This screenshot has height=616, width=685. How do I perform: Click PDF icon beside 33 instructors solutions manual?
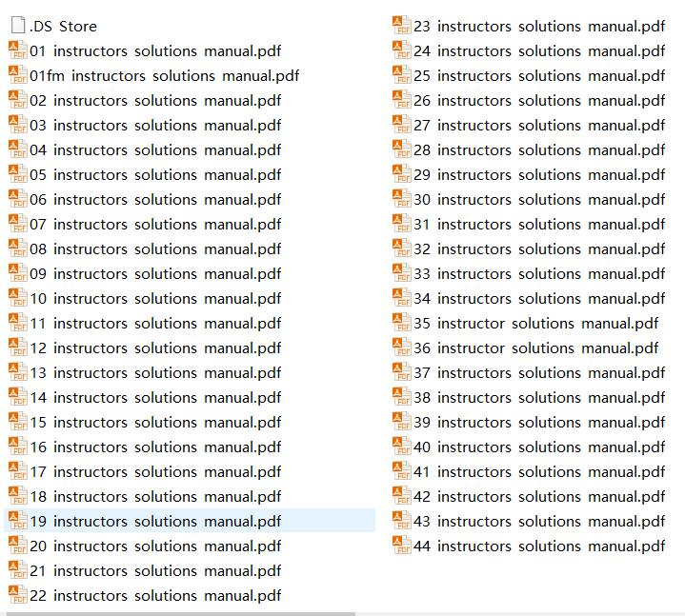[x=402, y=272]
